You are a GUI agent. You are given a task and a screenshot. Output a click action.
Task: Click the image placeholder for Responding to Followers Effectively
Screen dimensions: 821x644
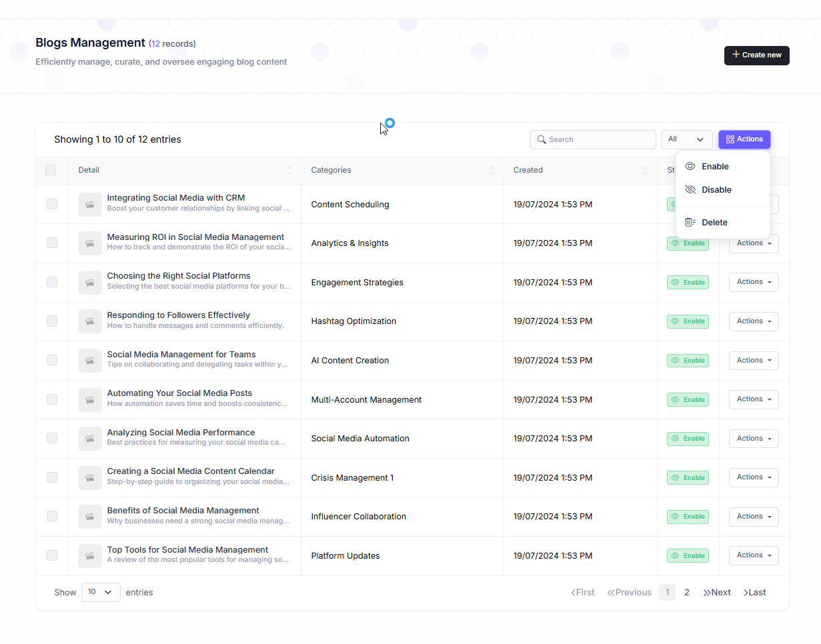(x=90, y=321)
